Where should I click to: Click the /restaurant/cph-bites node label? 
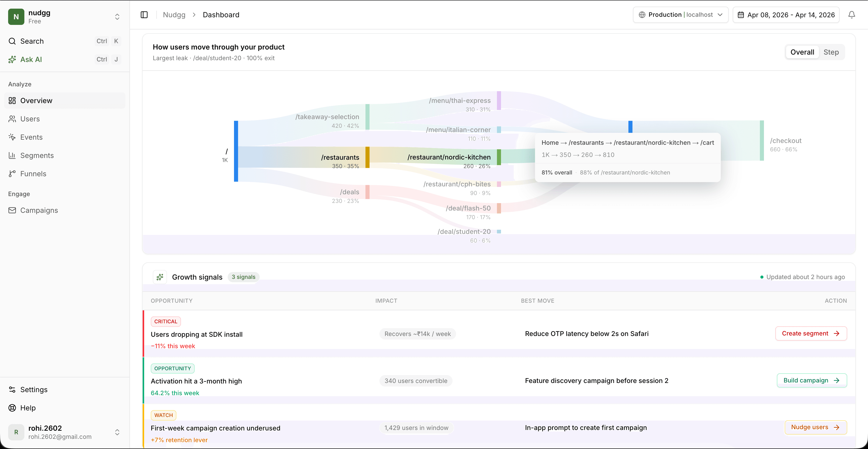[457, 184]
